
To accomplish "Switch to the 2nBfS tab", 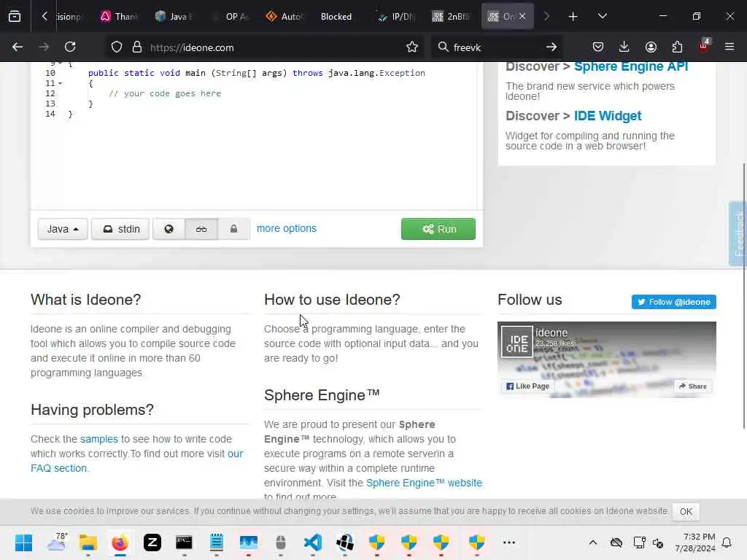I will pos(451,17).
